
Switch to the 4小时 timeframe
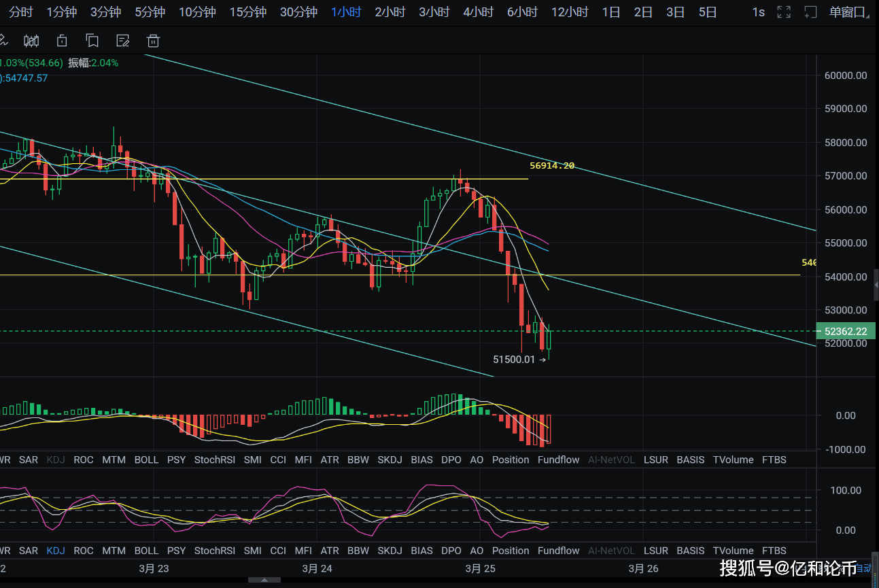[479, 12]
